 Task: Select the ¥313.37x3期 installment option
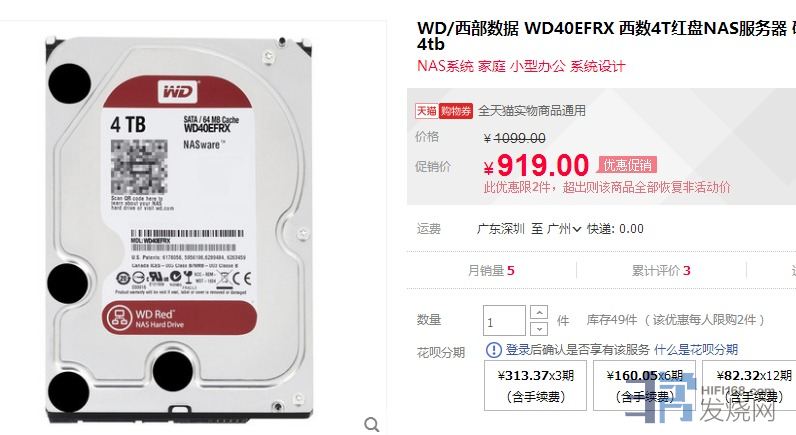pos(536,385)
